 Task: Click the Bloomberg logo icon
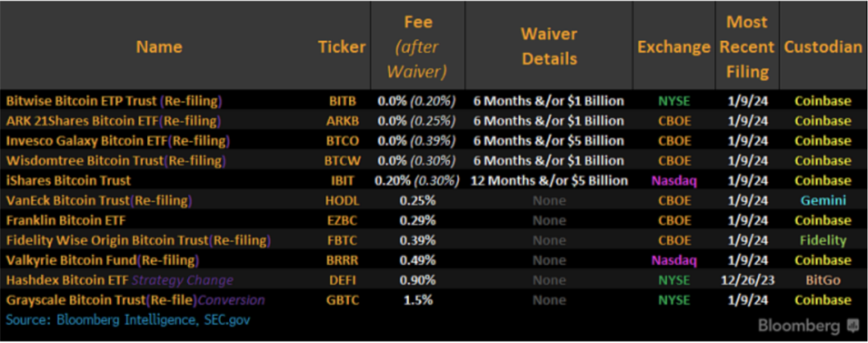(x=853, y=325)
